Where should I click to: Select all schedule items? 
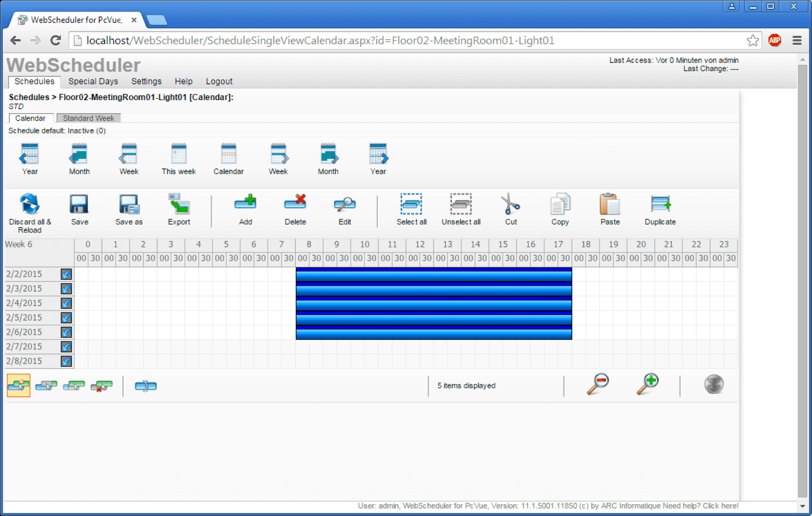[x=411, y=209]
